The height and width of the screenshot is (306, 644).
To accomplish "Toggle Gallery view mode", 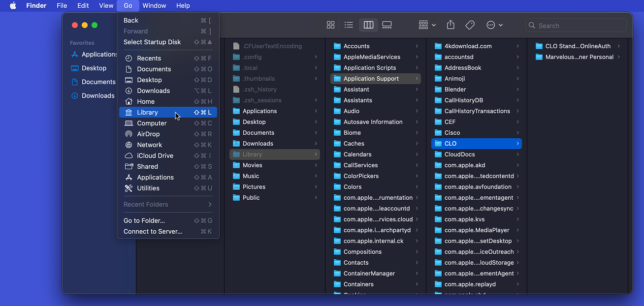I will click(x=387, y=25).
